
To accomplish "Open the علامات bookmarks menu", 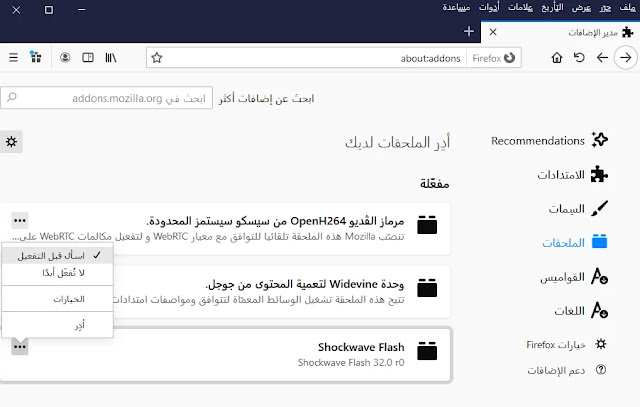I will click(520, 7).
